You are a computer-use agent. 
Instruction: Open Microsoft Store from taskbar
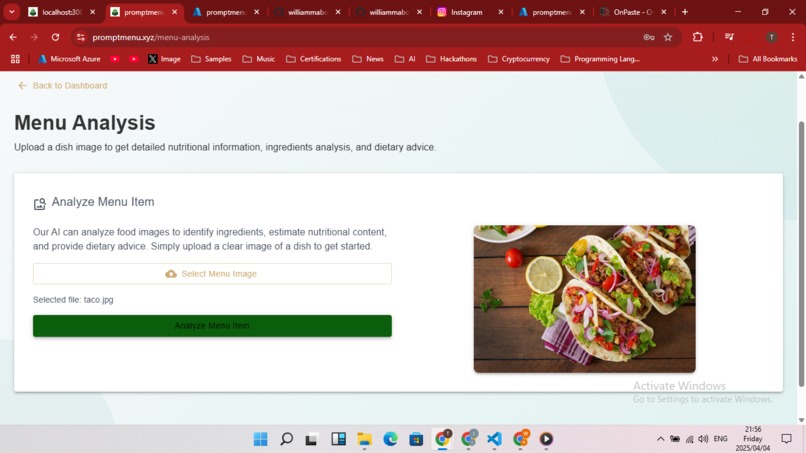click(x=416, y=439)
